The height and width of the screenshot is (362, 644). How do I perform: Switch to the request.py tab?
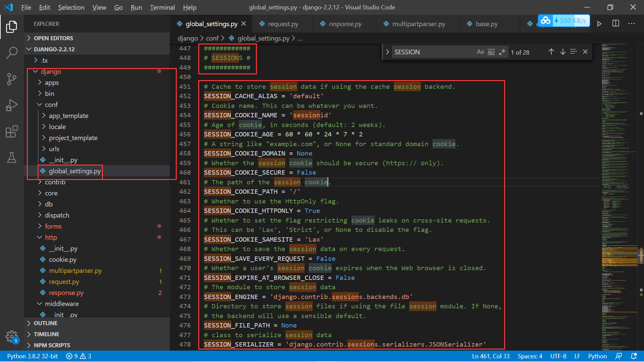pos(283,24)
